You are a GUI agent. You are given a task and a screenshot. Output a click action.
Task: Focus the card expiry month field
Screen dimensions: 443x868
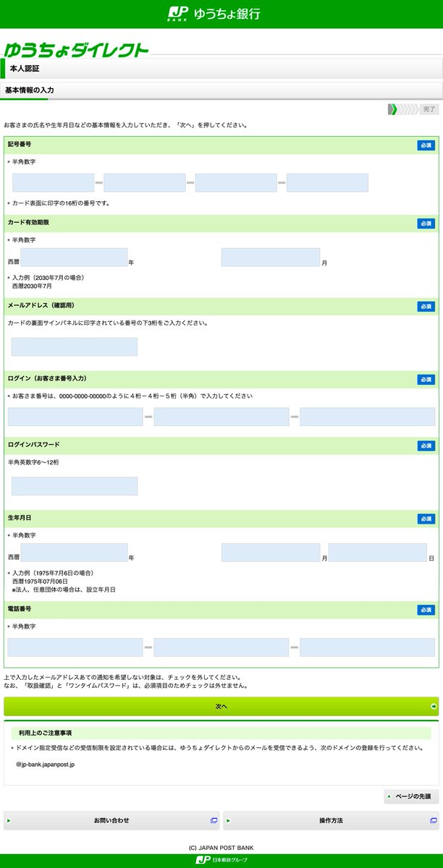point(271,258)
